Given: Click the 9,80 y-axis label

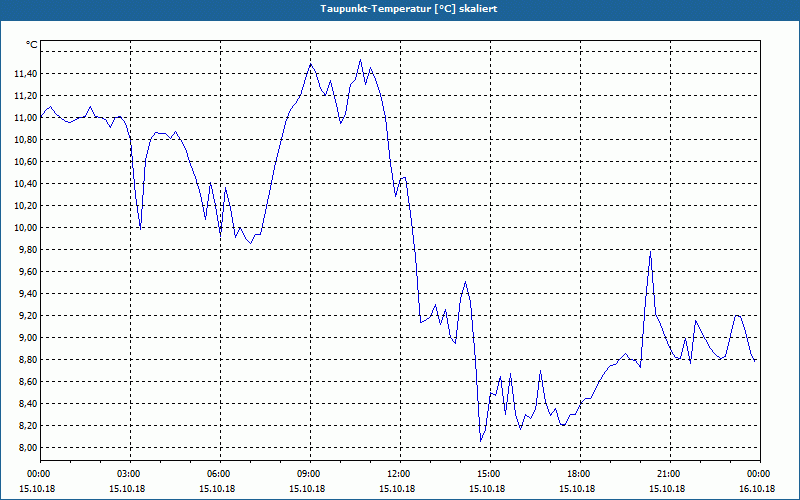Looking at the screenshot, I should pyautogui.click(x=28, y=249).
